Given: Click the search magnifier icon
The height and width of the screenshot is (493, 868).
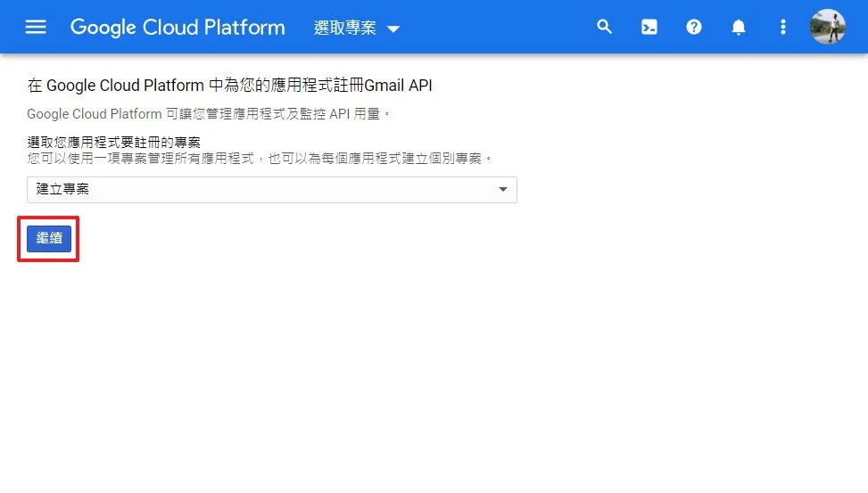Looking at the screenshot, I should coord(604,27).
